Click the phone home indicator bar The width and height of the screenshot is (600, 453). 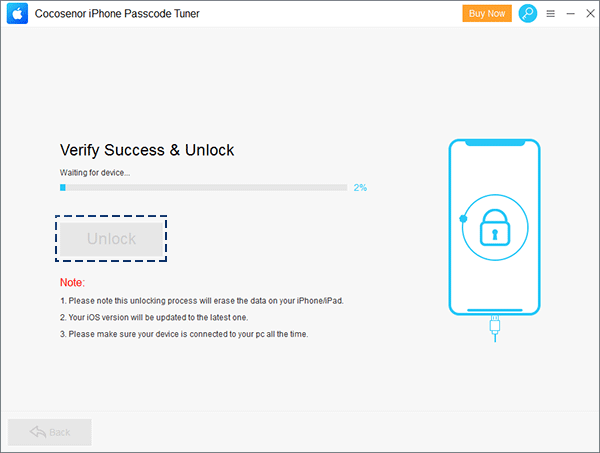click(x=495, y=310)
